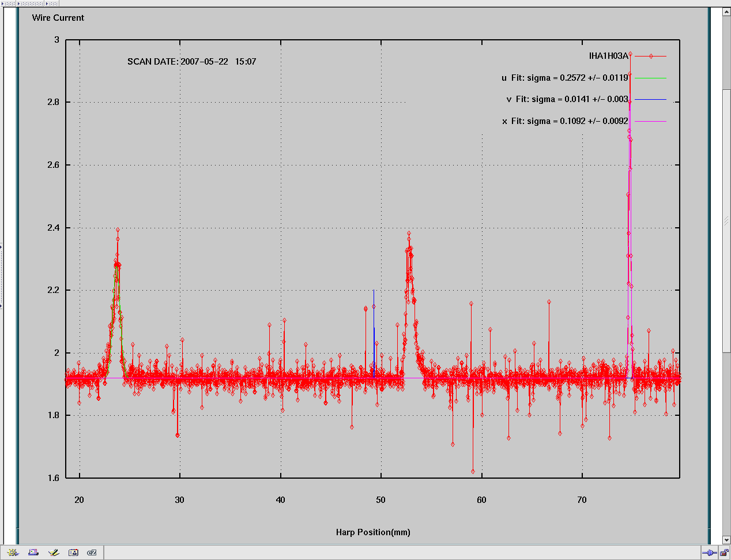Image resolution: width=731 pixels, height=560 pixels.
Task: Click the 'Harp Position(mm)' axis label
Action: coord(373,532)
